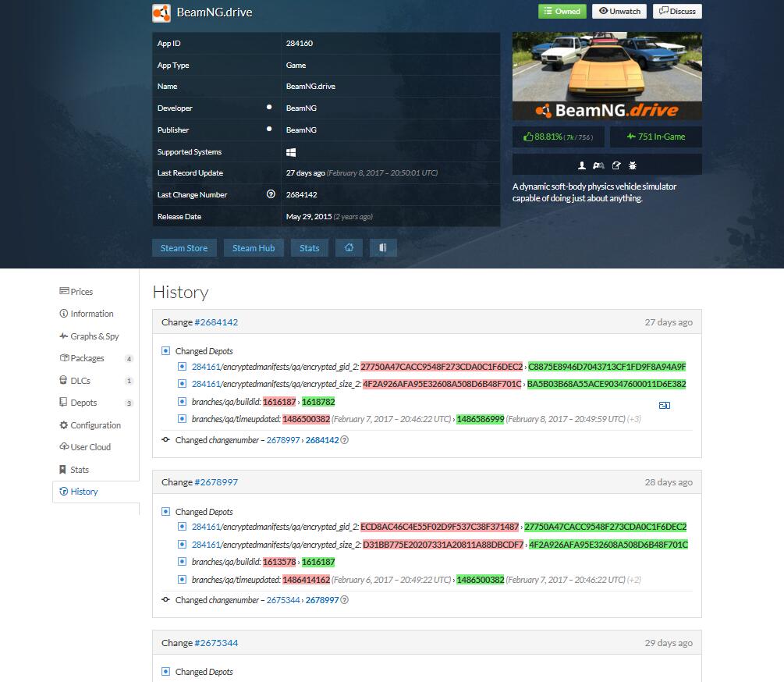Toggle Changed Depots in change 2684142

[x=165, y=351]
